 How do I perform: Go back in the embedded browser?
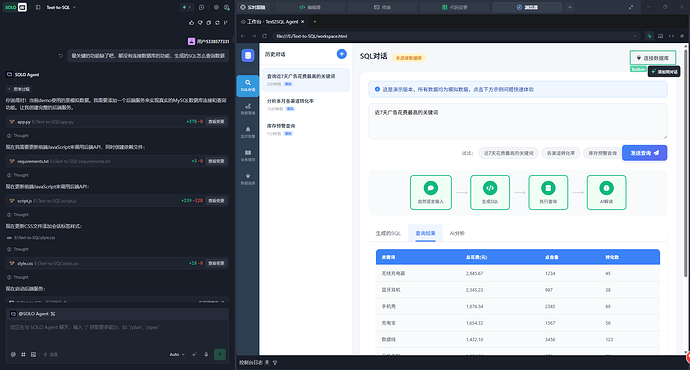[x=243, y=36]
